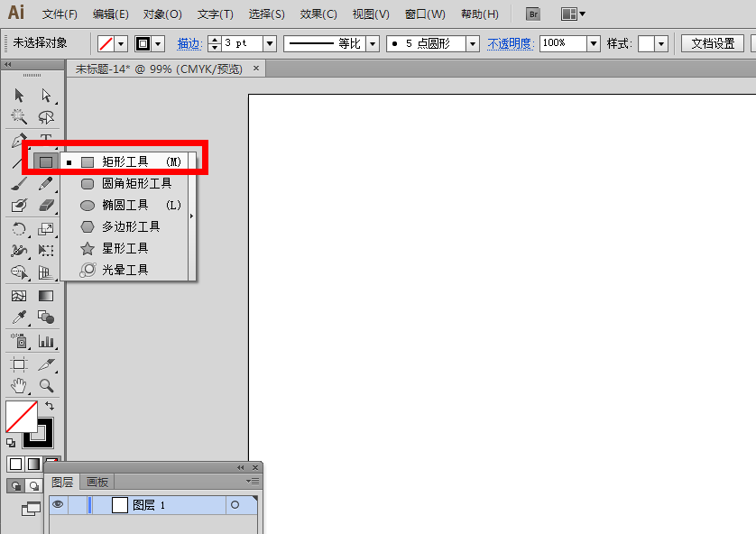Choose 多边形工具 from flyout
Viewport: 756px width, 534px height.
tap(126, 226)
